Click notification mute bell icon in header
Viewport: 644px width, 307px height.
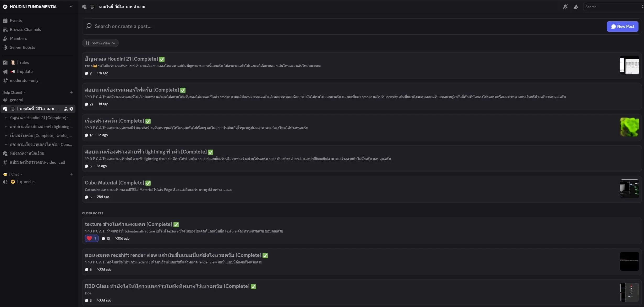tap(565, 7)
